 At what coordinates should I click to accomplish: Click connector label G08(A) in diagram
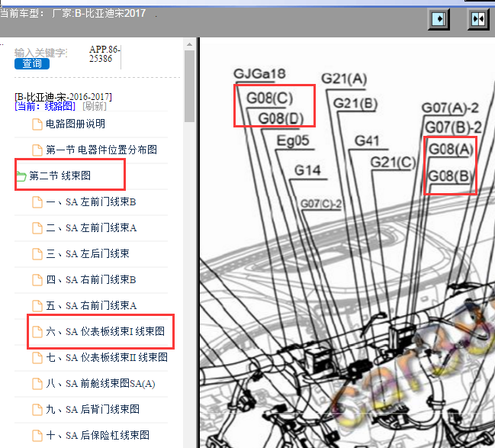click(451, 149)
